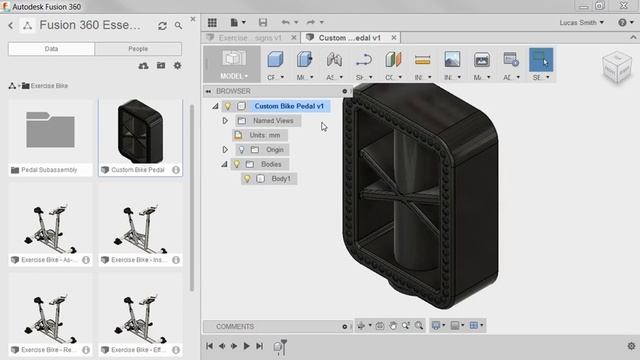The image size is (640, 360).
Task: Jump to timeline beginning
Action: [x=209, y=346]
